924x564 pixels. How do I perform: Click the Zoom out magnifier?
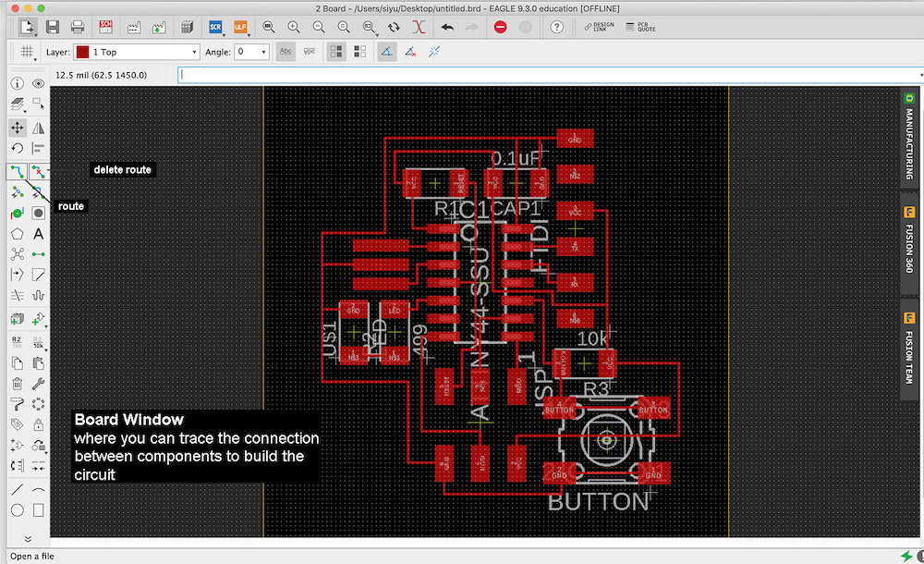[x=319, y=27]
